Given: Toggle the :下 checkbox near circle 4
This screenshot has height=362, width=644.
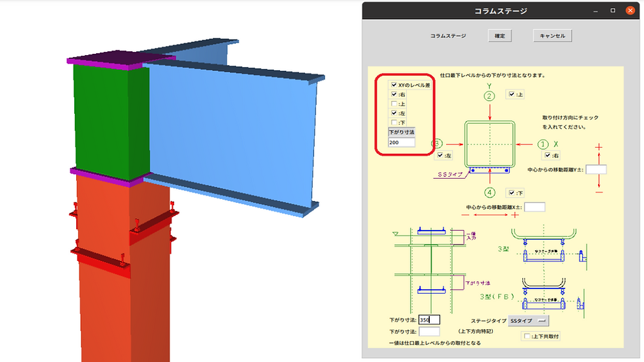Looking at the screenshot, I should click(x=511, y=193).
